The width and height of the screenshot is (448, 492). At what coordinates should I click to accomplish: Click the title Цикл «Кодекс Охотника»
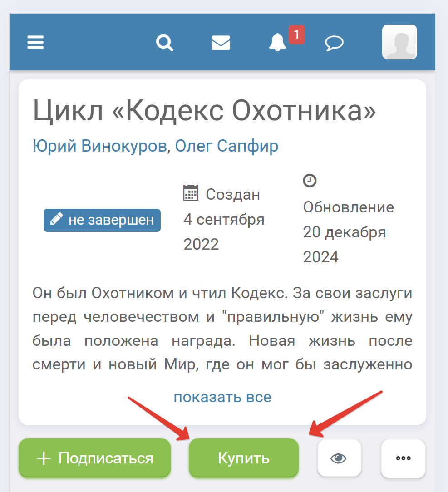204,111
